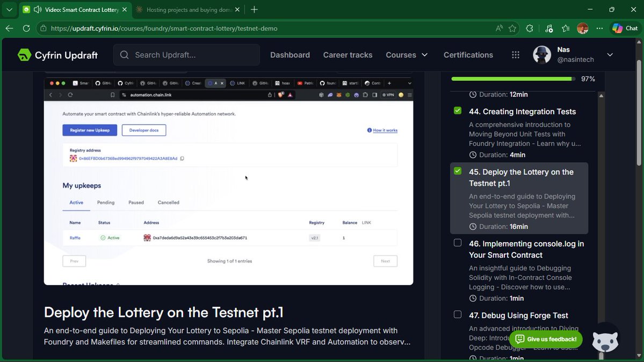Close the Smart Contract Lottery tab
Viewport: 644px width, 362px height.
click(125, 10)
